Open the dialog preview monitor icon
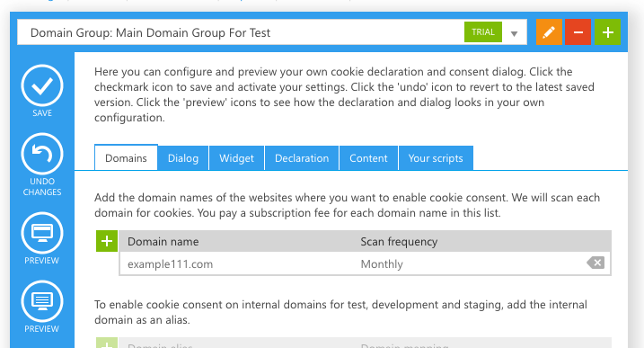 coord(42,233)
